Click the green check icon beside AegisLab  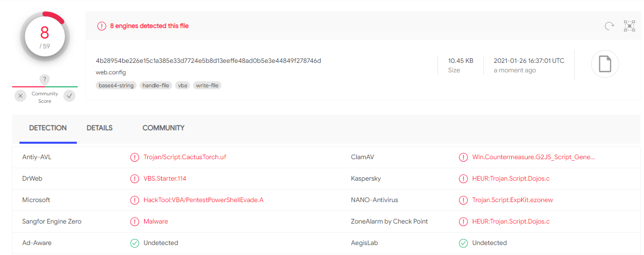(463, 243)
